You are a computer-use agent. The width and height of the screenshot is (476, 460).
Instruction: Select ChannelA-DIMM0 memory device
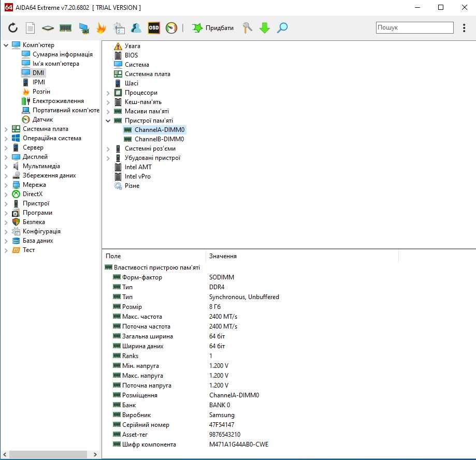[x=160, y=130]
